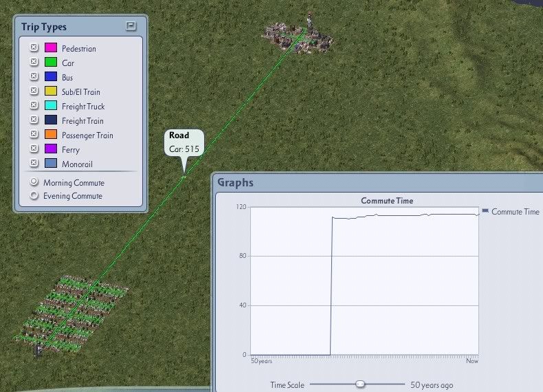
Task: Click the 'Now' label on the graph axis
Action: pos(472,361)
